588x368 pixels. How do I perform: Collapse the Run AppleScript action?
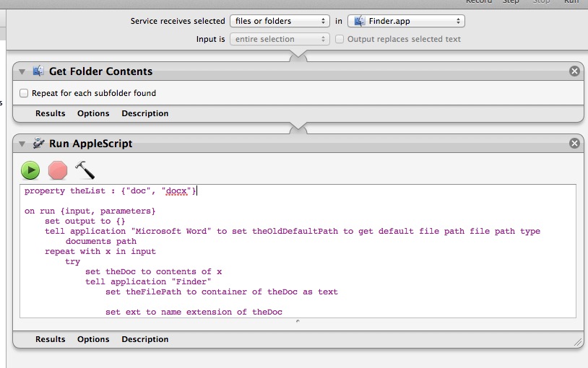(x=22, y=144)
